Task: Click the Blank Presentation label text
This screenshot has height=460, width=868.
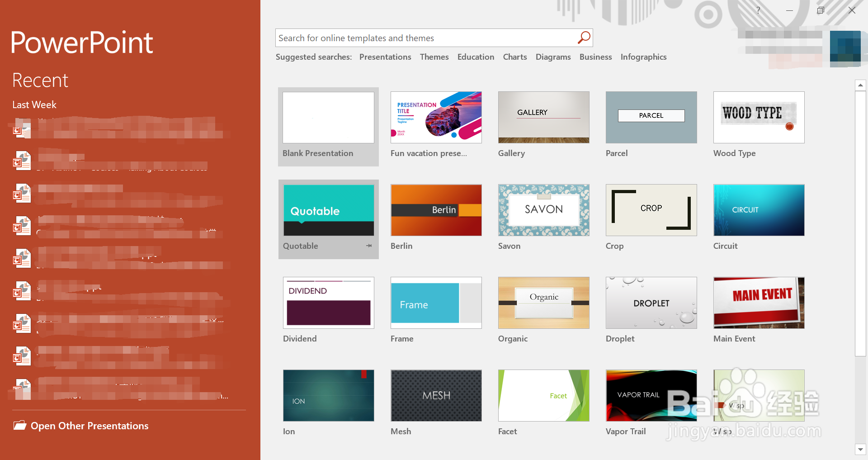Action: point(318,153)
